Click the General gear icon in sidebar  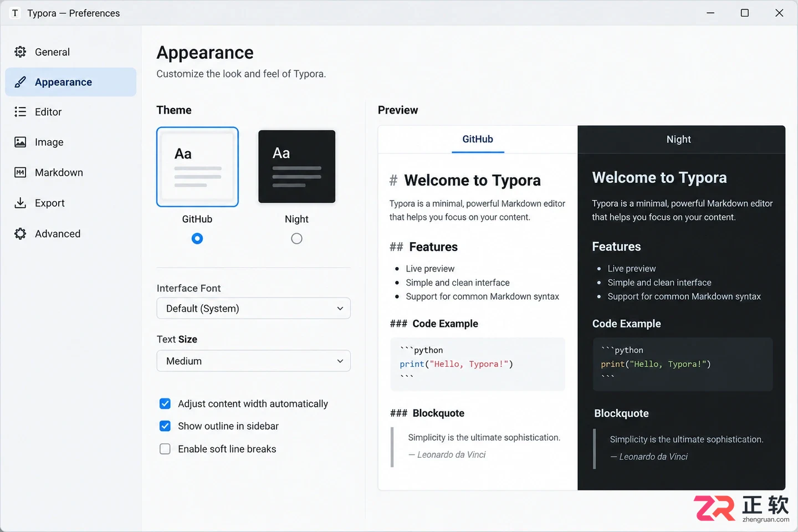coord(21,52)
